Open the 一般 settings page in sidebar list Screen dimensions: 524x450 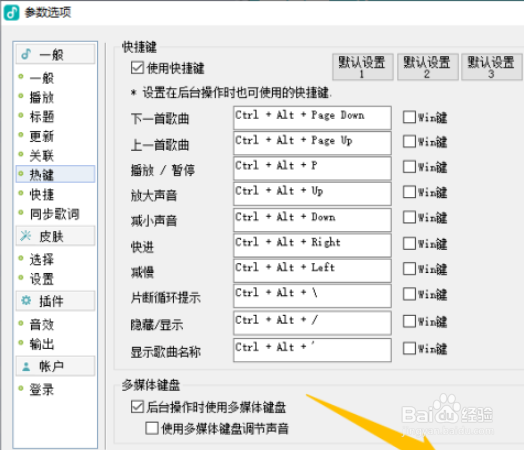[x=41, y=78]
